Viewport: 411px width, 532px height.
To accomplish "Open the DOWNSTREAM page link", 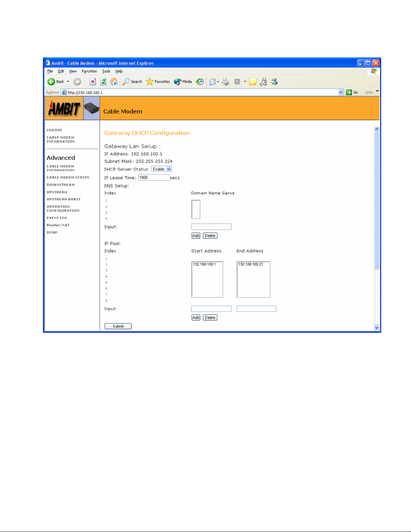I will (61, 185).
